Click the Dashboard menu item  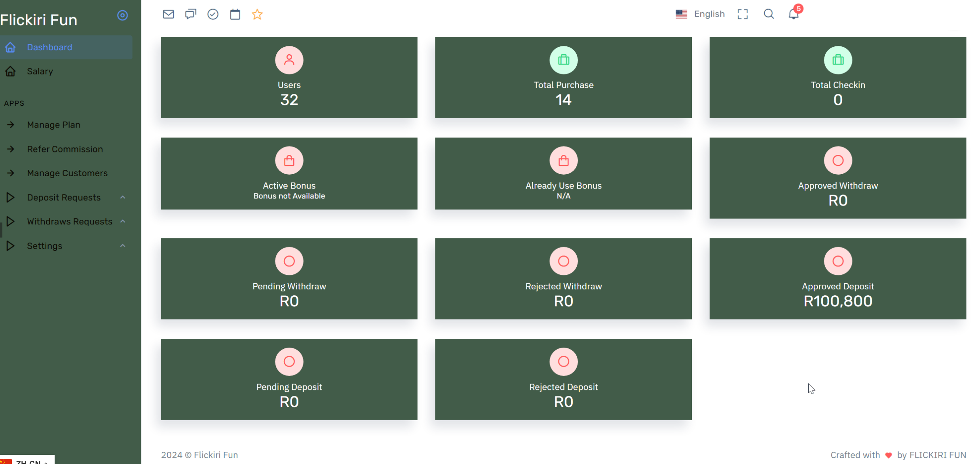point(49,47)
